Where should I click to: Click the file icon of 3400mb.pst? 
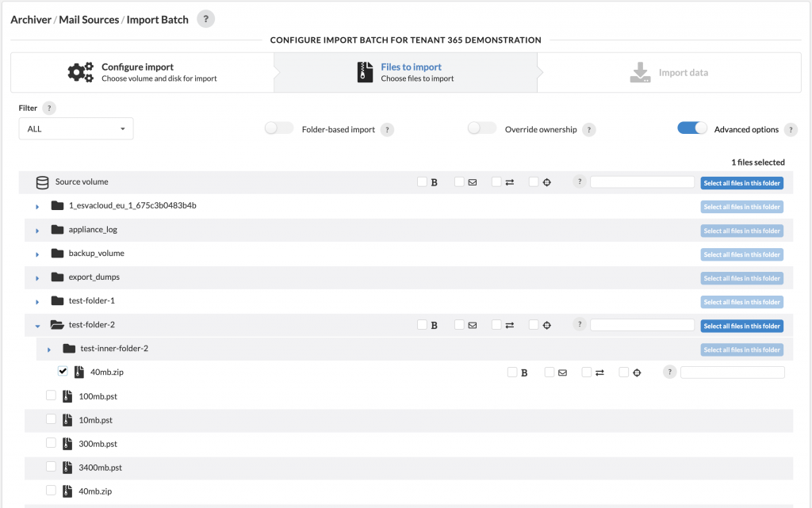click(x=67, y=468)
